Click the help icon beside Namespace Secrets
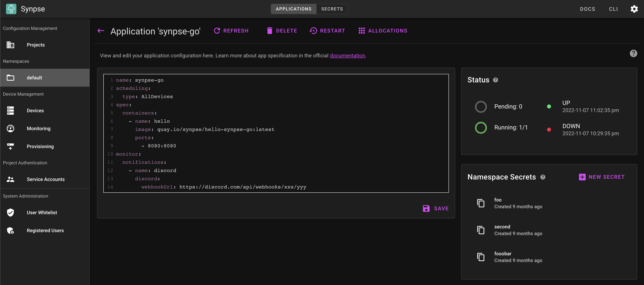Screen dimensions: 644x285 pyautogui.click(x=543, y=177)
